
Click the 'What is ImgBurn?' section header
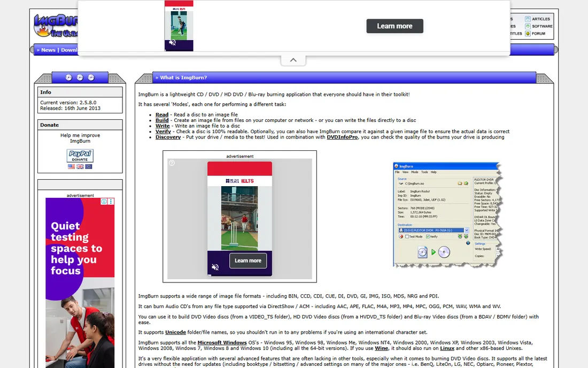[183, 78]
